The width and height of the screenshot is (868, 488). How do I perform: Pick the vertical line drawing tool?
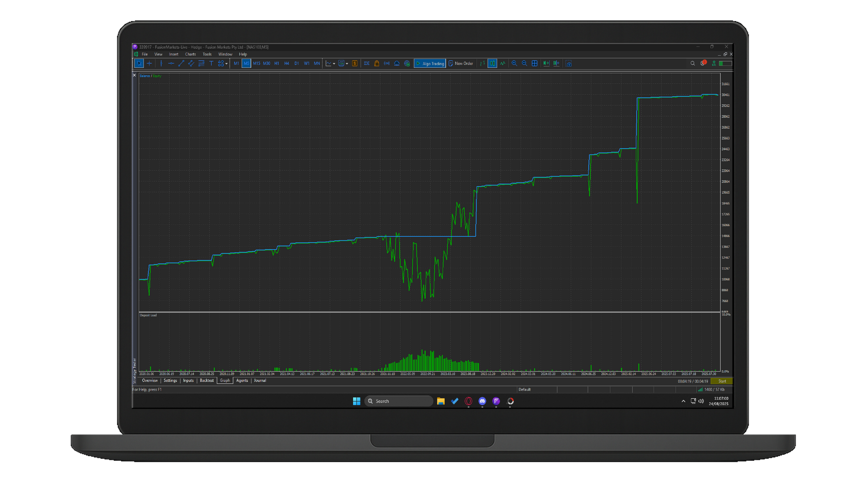tap(161, 63)
